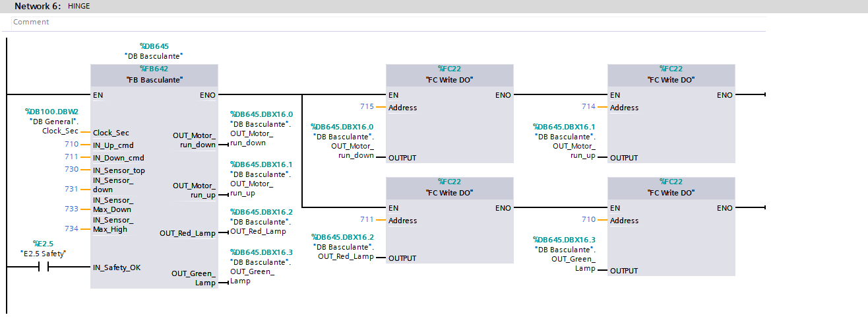This screenshot has height=319, width=868.
Task: Select FC Write DO block with Address 715
Action: click(450, 114)
